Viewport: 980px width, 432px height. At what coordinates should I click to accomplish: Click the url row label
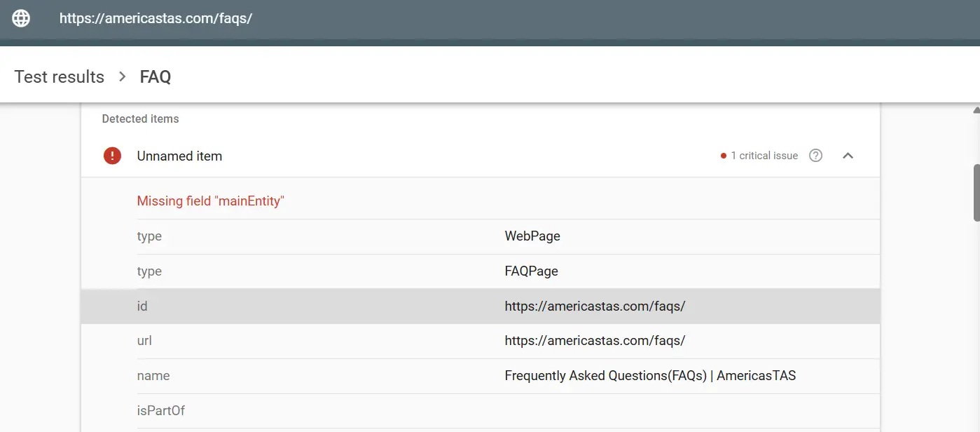point(144,341)
